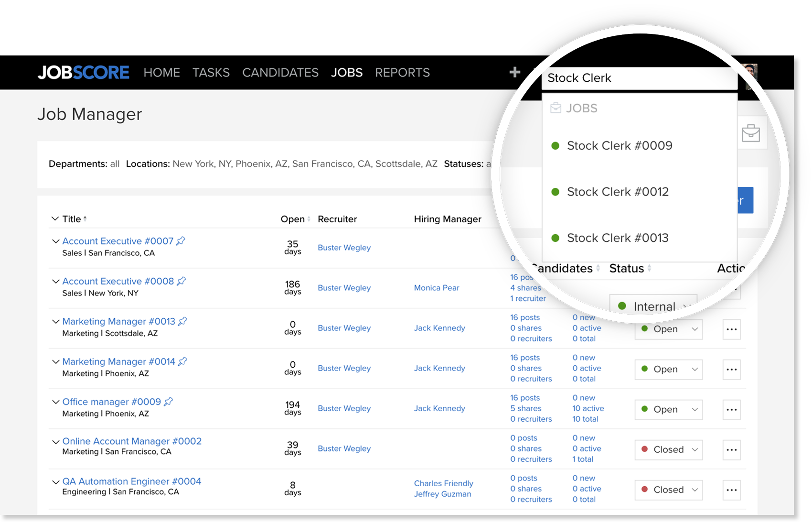This screenshot has height=523, width=812.
Task: Open Account Executive #0008 job link
Action: click(118, 281)
